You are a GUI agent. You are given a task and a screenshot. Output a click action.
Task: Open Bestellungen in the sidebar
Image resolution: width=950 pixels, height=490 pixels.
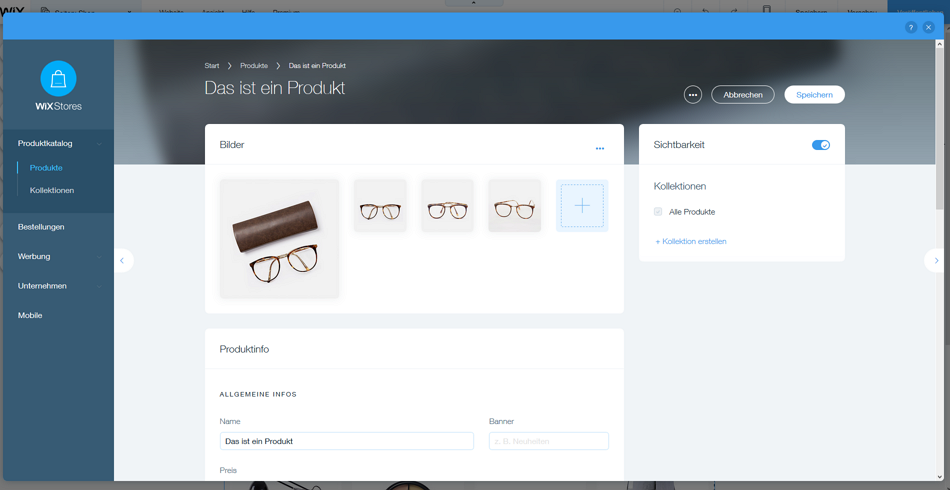pyautogui.click(x=41, y=227)
